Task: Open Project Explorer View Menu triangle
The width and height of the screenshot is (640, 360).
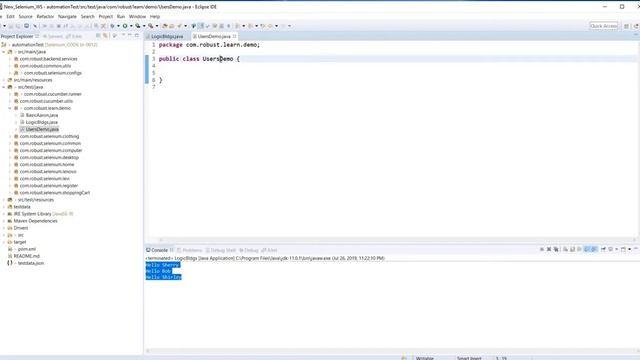Action: [x=123, y=36]
